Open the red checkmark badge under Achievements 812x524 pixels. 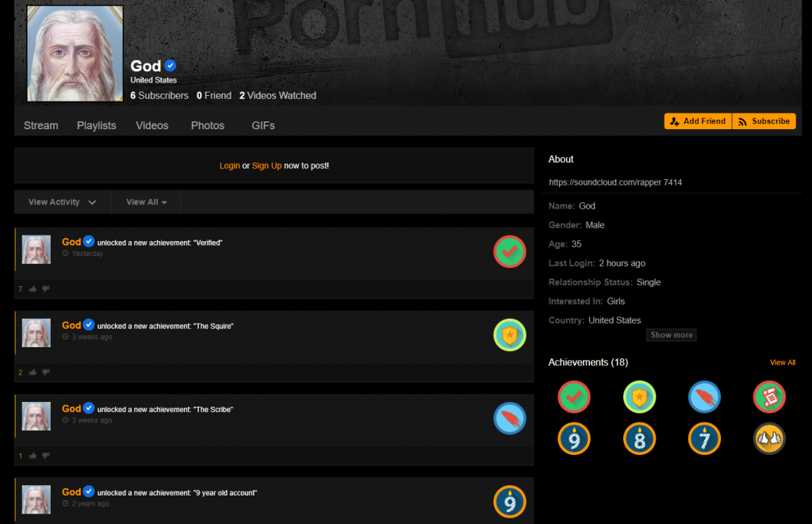pyautogui.click(x=574, y=397)
